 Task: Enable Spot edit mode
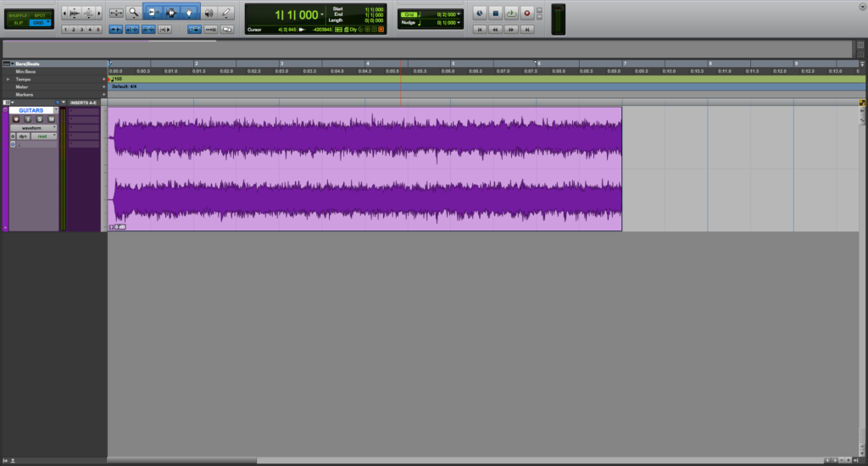point(40,15)
